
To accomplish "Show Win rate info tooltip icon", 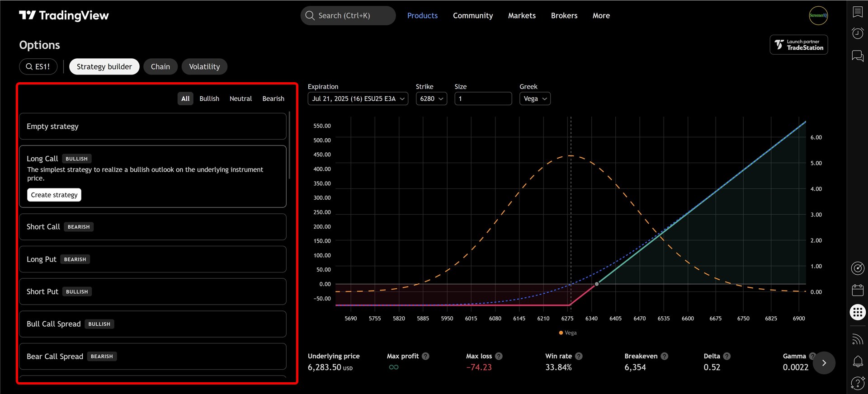I will point(579,356).
